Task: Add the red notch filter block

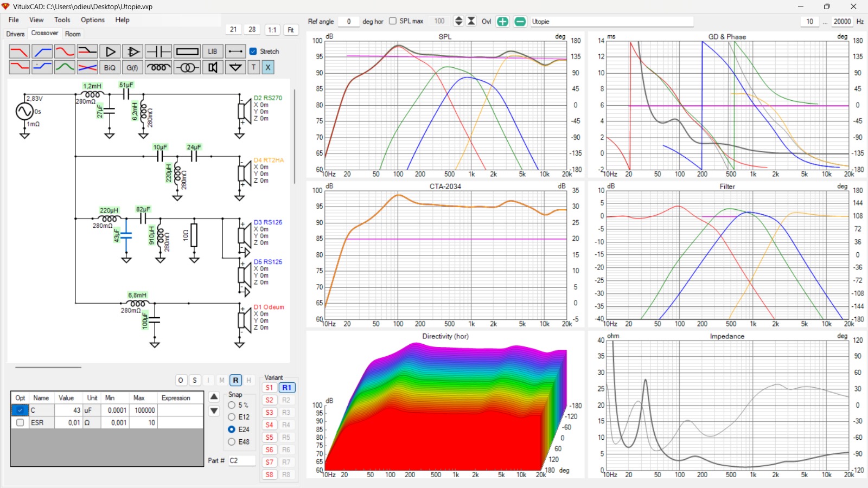Action: pyautogui.click(x=65, y=52)
